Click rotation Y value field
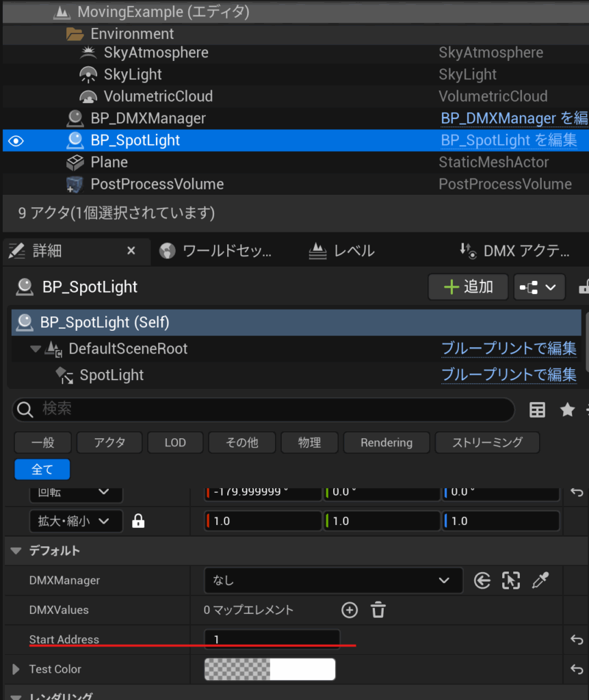589x700 pixels. pyautogui.click(x=382, y=493)
